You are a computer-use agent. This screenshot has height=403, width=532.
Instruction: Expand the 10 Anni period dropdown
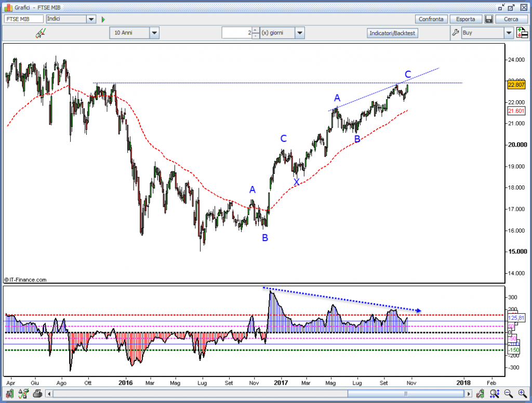(x=154, y=33)
